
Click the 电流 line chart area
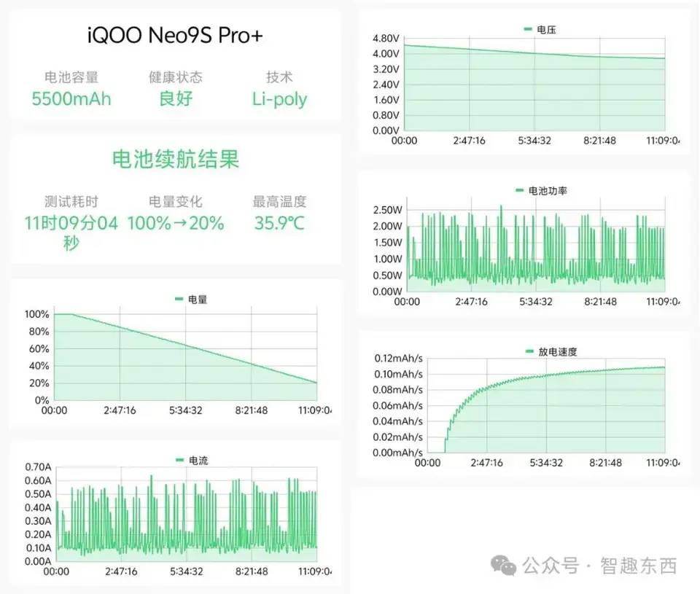(x=186, y=514)
